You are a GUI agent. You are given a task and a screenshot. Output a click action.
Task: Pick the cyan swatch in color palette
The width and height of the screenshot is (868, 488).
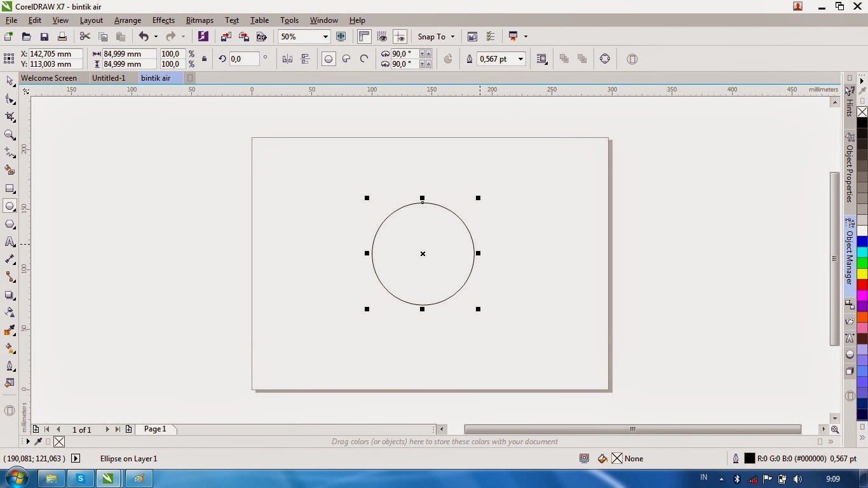pos(862,252)
